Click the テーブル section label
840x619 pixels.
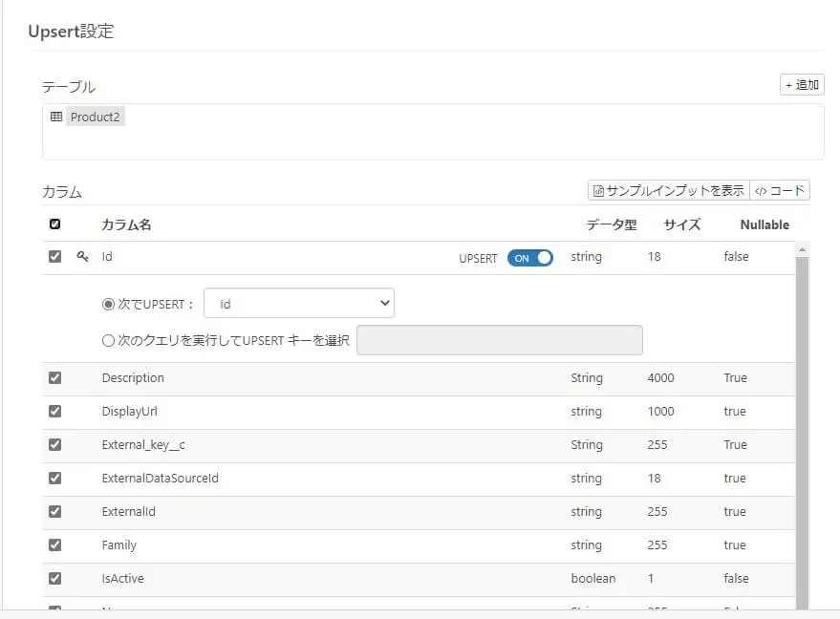point(69,86)
